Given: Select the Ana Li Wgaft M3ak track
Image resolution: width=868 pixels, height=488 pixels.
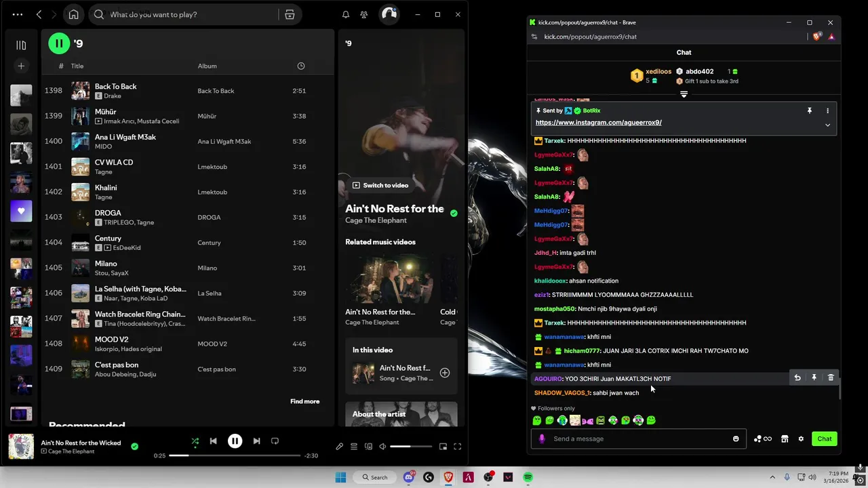Looking at the screenshot, I should click(x=187, y=141).
